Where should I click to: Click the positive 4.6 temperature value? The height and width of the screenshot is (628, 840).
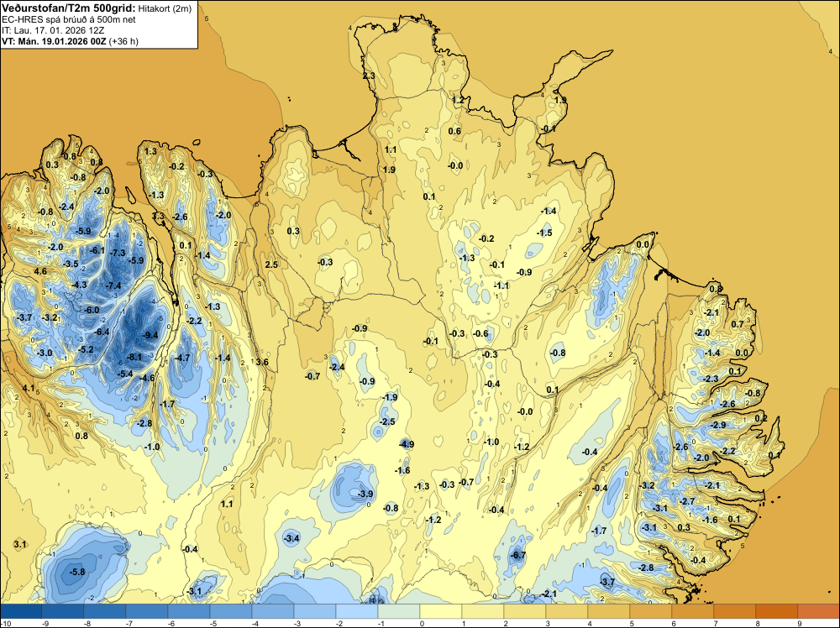tap(40, 271)
